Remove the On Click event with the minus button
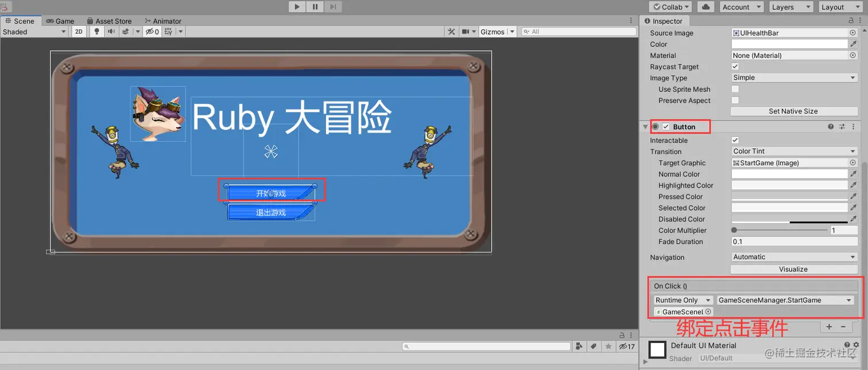 843,326
